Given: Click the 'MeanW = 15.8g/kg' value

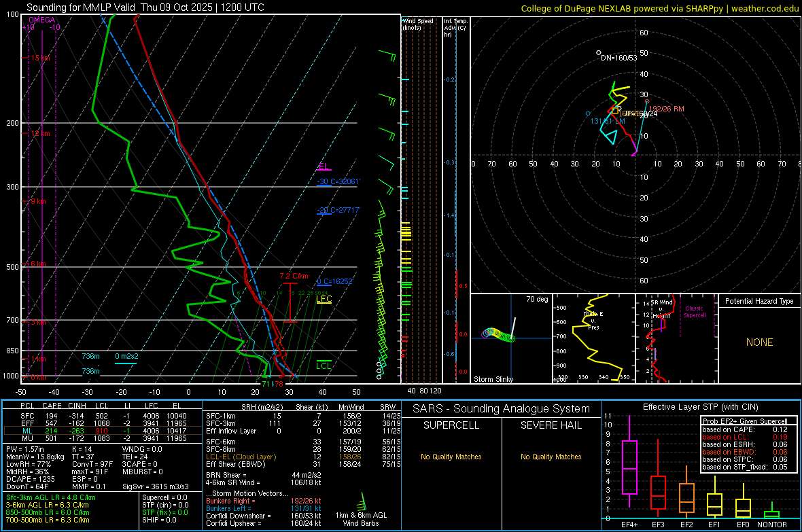Looking at the screenshot, I should pyautogui.click(x=35, y=457).
